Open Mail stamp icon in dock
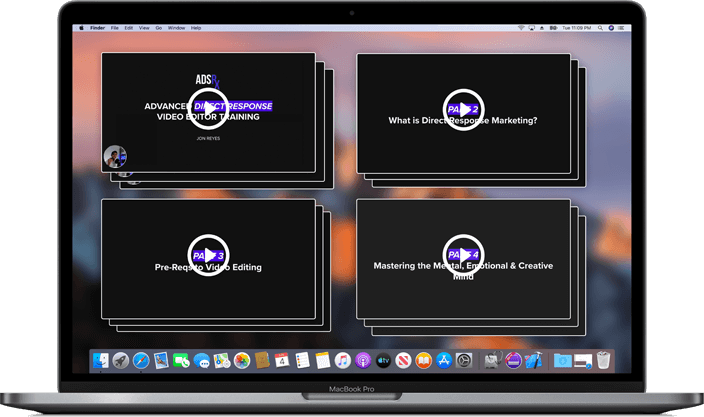The height and width of the screenshot is (417, 704). pos(161,360)
